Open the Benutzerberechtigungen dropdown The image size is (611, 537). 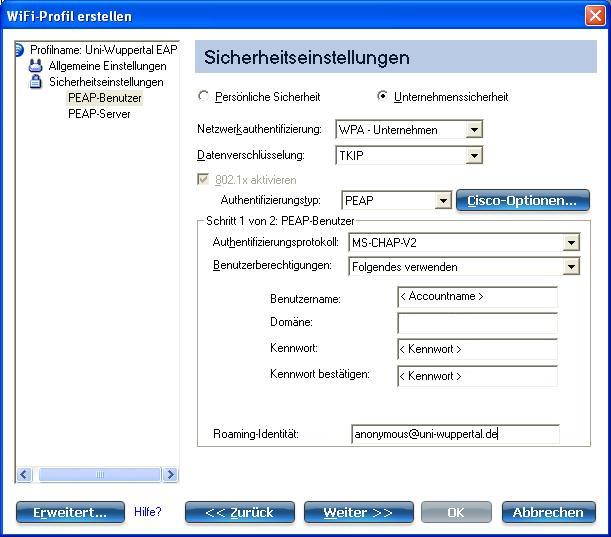point(464,267)
